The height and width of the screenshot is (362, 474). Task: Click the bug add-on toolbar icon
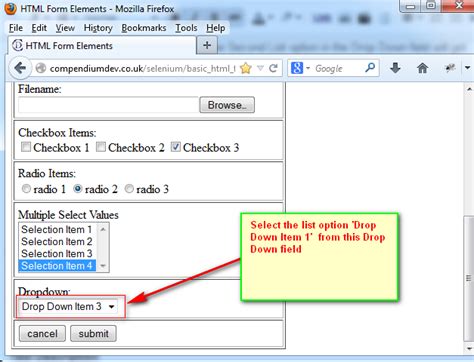[450, 68]
